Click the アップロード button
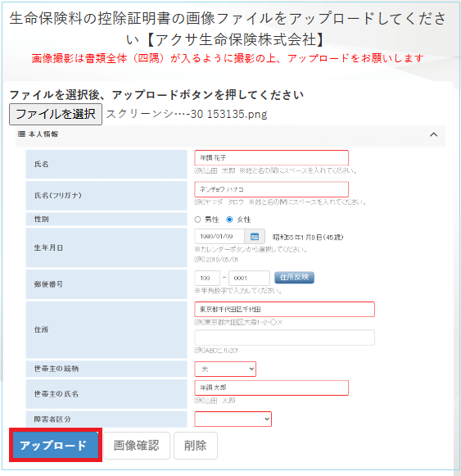This screenshot has width=461, height=476. pos(56,445)
